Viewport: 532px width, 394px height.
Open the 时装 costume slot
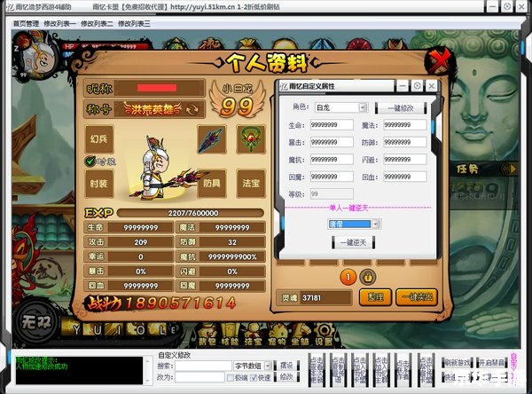(x=99, y=184)
